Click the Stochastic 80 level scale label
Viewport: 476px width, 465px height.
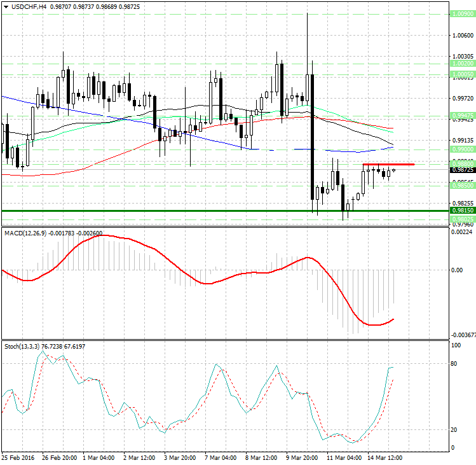pyautogui.click(x=454, y=364)
